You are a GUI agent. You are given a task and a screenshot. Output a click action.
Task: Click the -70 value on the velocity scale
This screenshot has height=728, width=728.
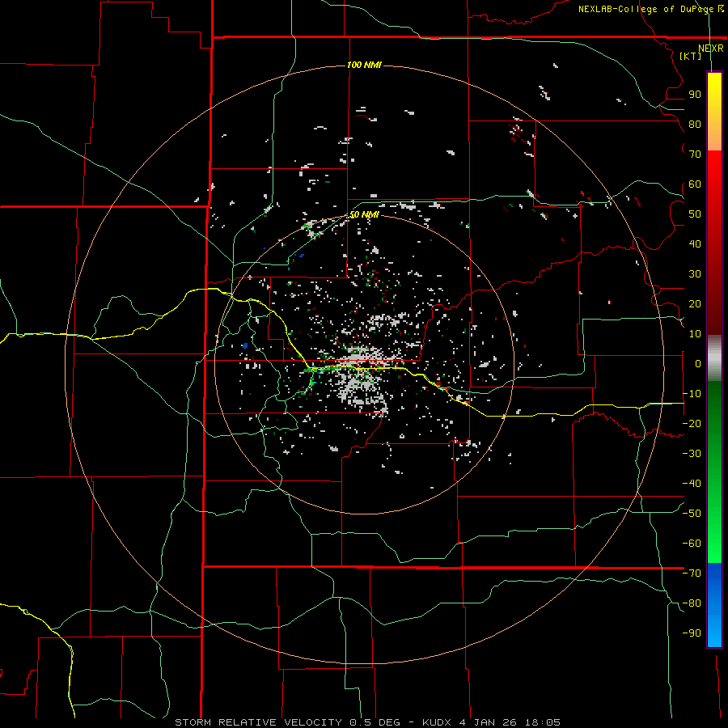[x=692, y=574]
